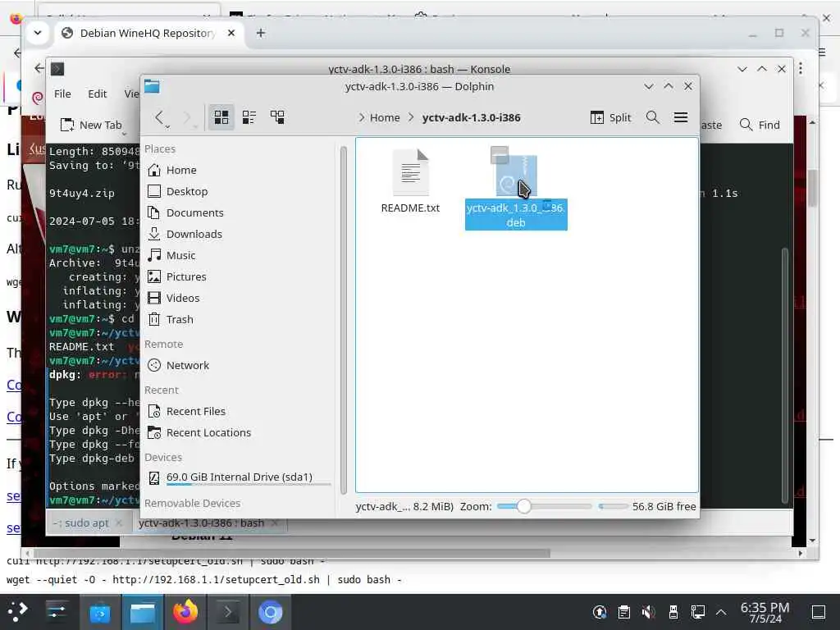Go back in Dolphin navigation
This screenshot has height=630, width=840.
pos(162,118)
